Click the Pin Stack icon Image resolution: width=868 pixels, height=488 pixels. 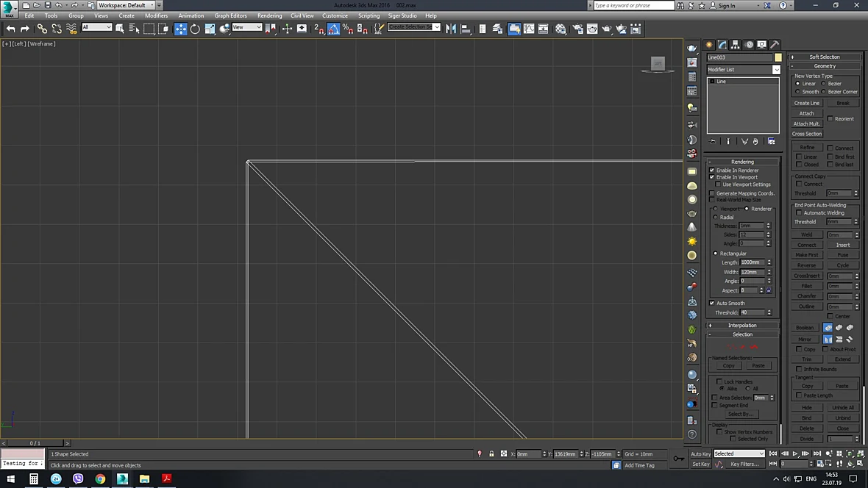click(x=713, y=142)
